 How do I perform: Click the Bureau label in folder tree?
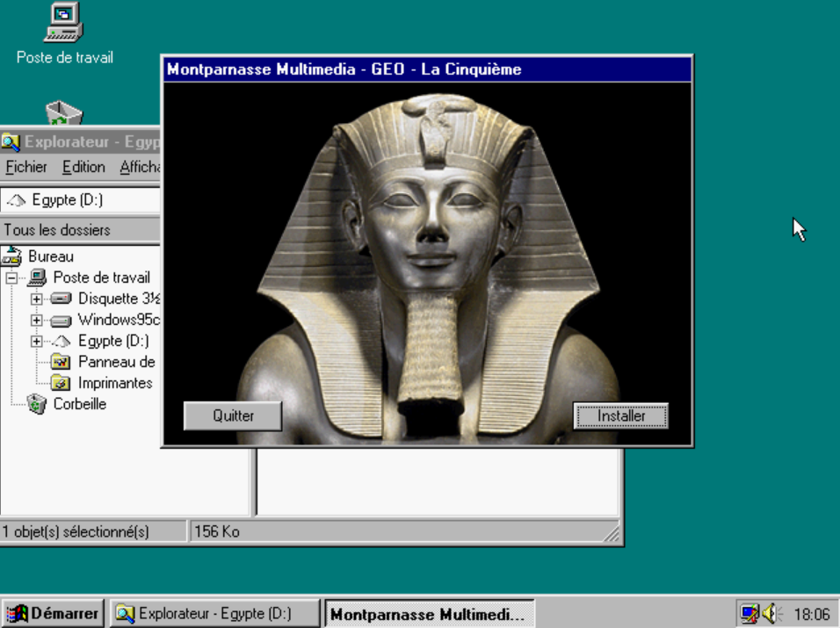(x=51, y=256)
